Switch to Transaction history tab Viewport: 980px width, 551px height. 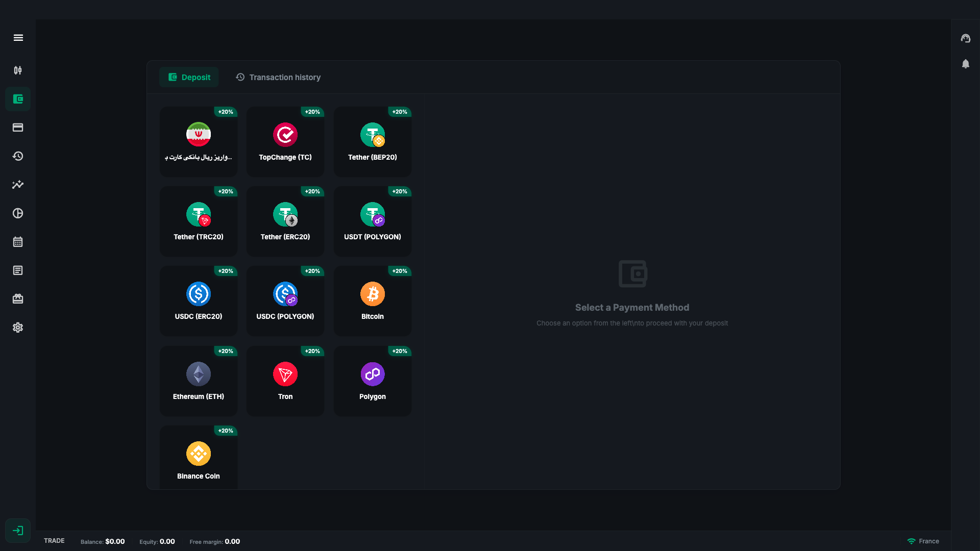(278, 77)
